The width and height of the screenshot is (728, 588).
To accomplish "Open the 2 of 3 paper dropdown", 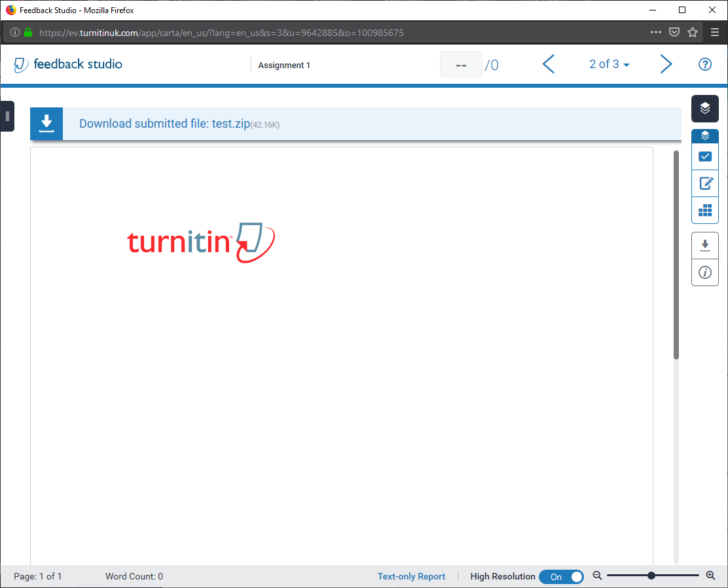I will pos(609,65).
